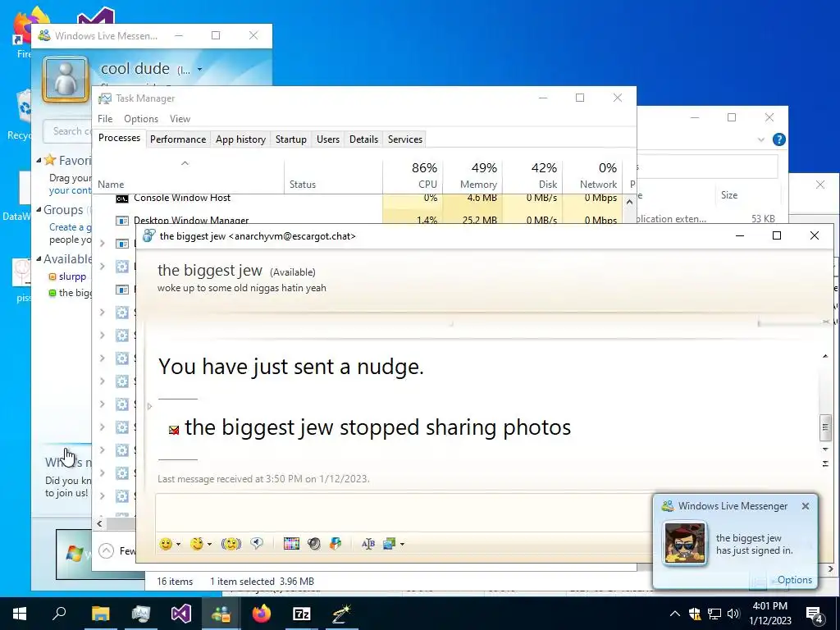Open the notification center icon
This screenshot has width=840, height=630.
(814, 614)
